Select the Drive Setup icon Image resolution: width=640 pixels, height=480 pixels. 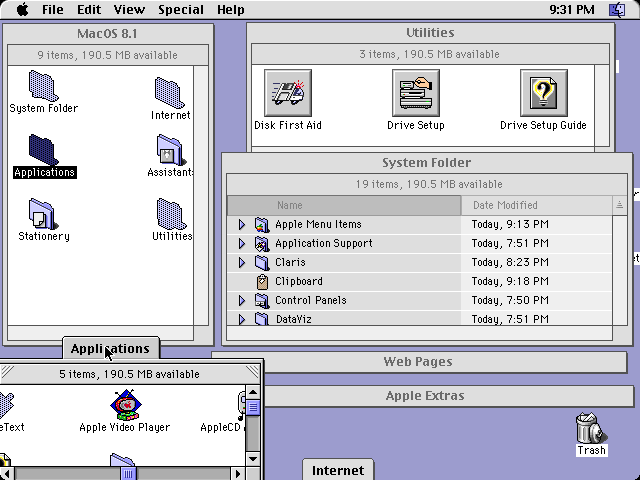[416, 93]
